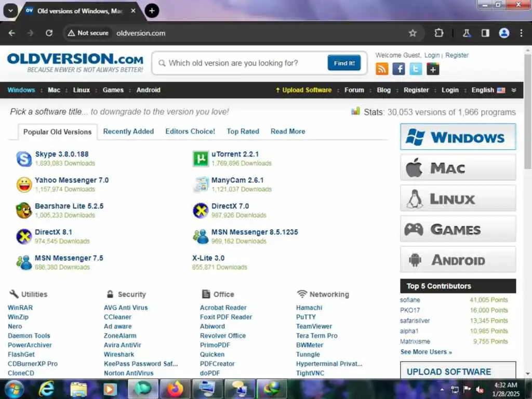Screen dimensions: 532x399
Task: Click the big Windows platform button
Action: pyautogui.click(x=458, y=137)
